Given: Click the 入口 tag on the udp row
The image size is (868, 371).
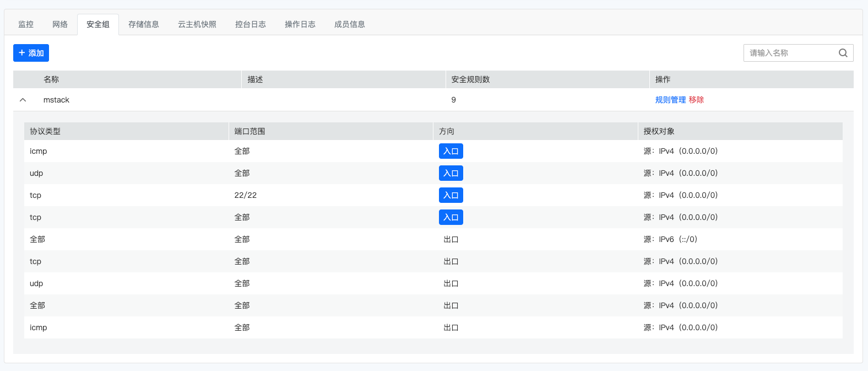Looking at the screenshot, I should click(x=451, y=173).
